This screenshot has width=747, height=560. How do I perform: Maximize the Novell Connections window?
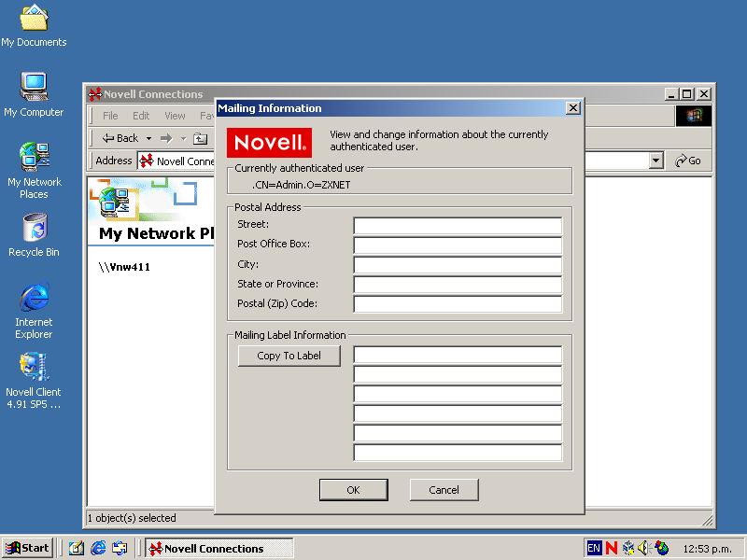pos(686,94)
